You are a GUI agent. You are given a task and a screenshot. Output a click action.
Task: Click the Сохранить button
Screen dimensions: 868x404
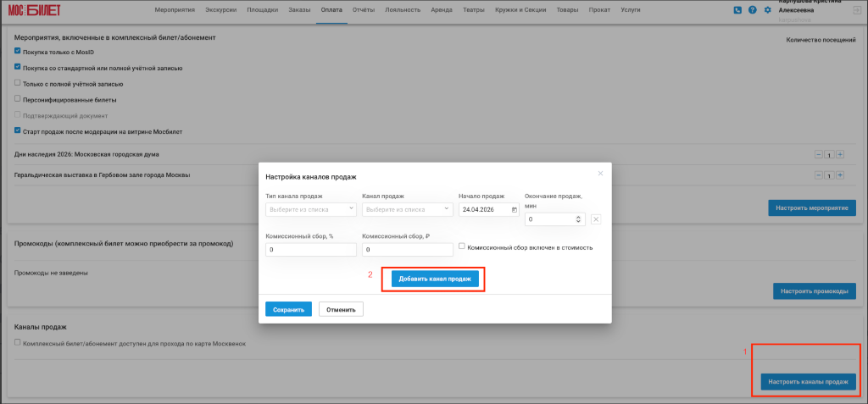coord(288,309)
